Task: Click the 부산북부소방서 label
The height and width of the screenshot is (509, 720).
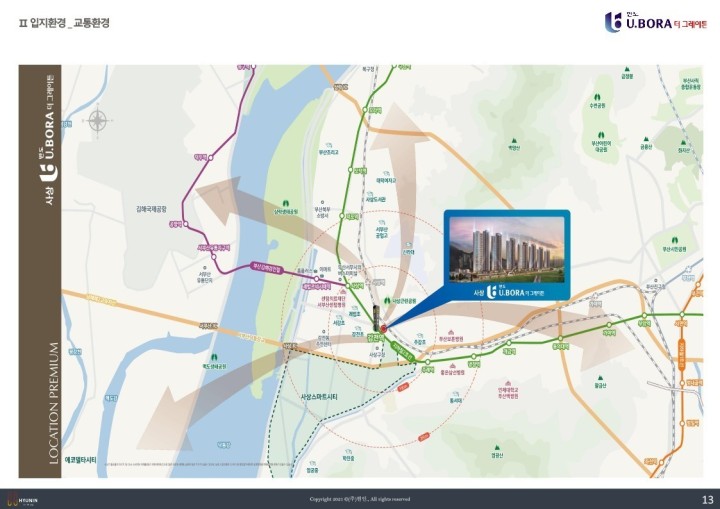Action: [322, 212]
